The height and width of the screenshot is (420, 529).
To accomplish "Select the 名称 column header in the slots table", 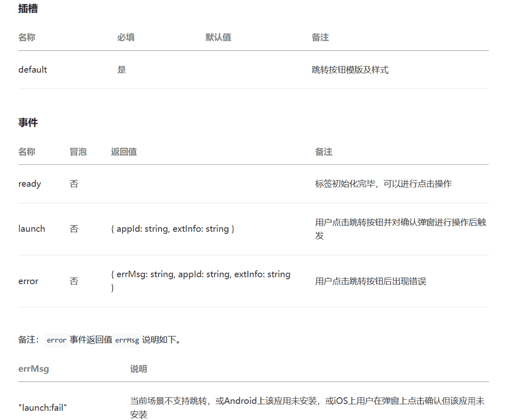I will coord(26,37).
